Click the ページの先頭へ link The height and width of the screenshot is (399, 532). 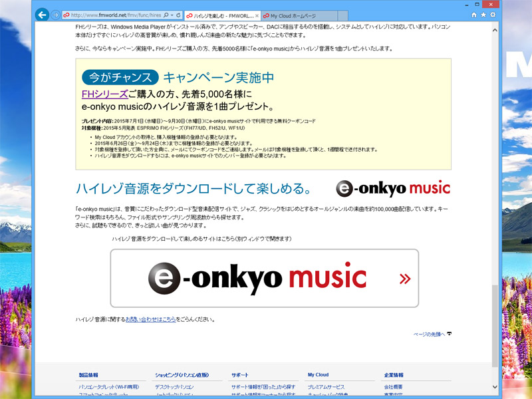(x=429, y=334)
